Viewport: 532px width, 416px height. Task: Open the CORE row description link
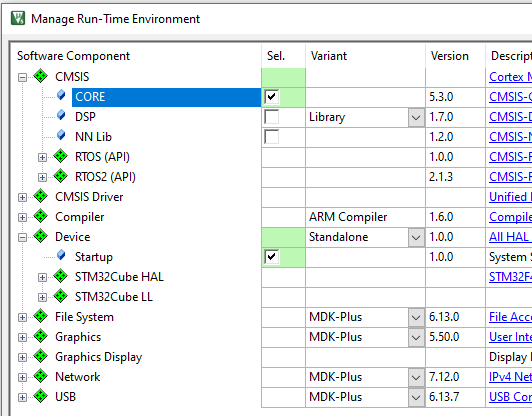click(x=510, y=97)
